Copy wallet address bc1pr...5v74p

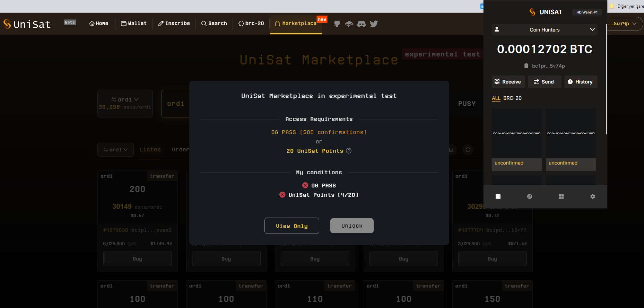[545, 66]
